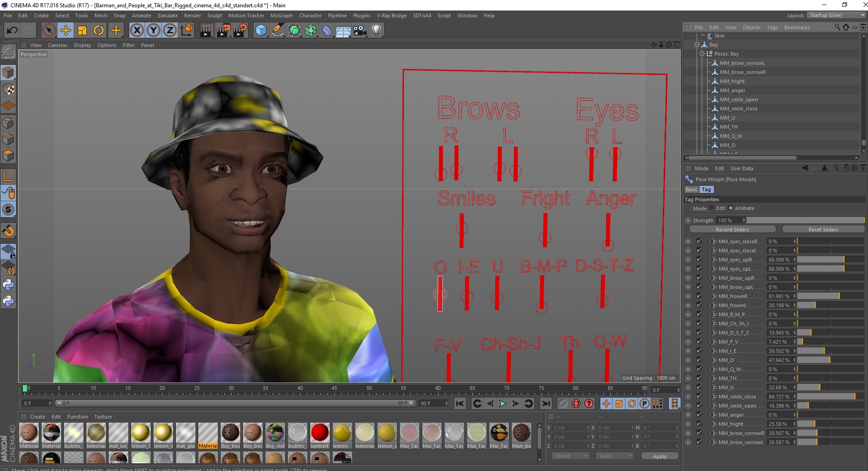868x471 pixels.
Task: Toggle the Snap S icon
Action: pos(8,209)
